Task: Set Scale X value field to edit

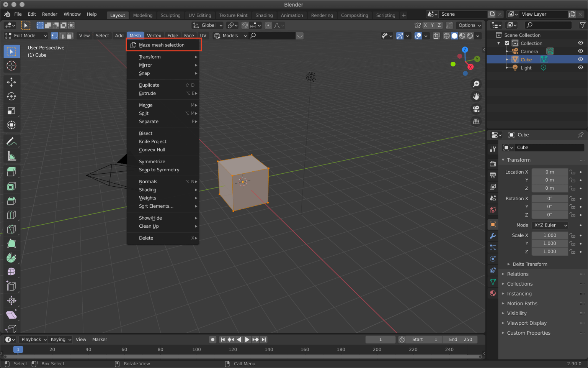Action: coord(550,235)
